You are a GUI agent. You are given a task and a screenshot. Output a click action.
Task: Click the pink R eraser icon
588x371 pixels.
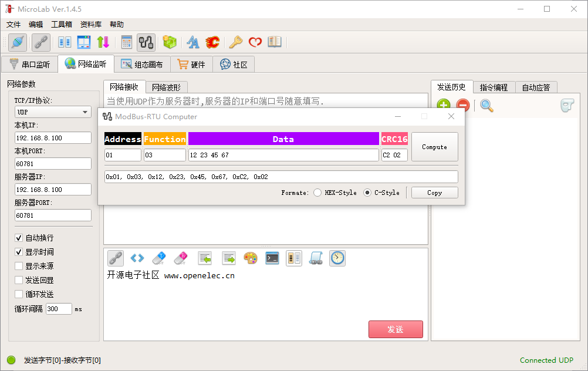pos(181,258)
